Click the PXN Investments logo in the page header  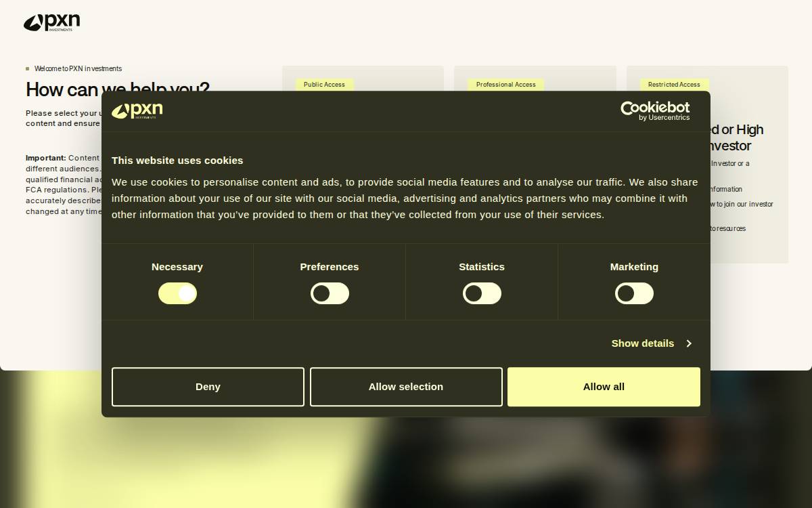point(51,22)
